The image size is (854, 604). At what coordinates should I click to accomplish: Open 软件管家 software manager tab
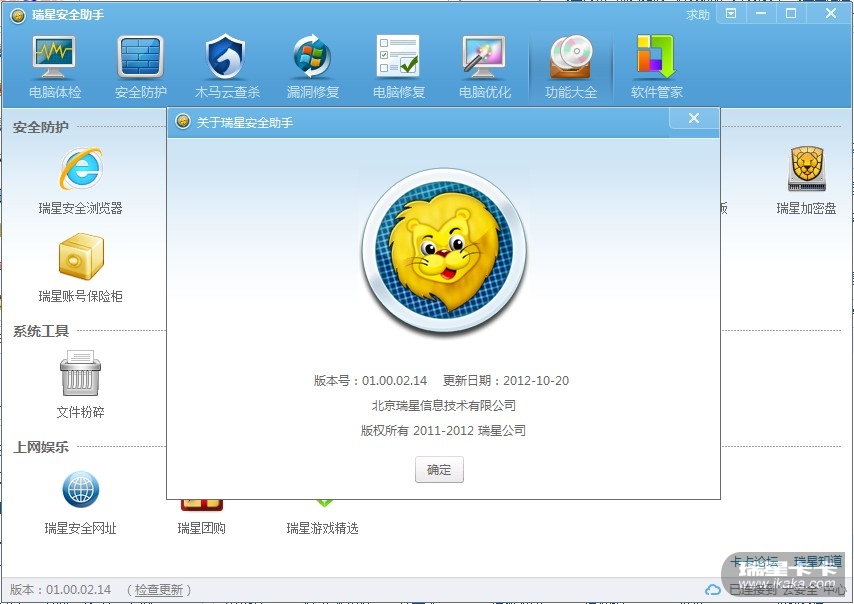(x=657, y=66)
